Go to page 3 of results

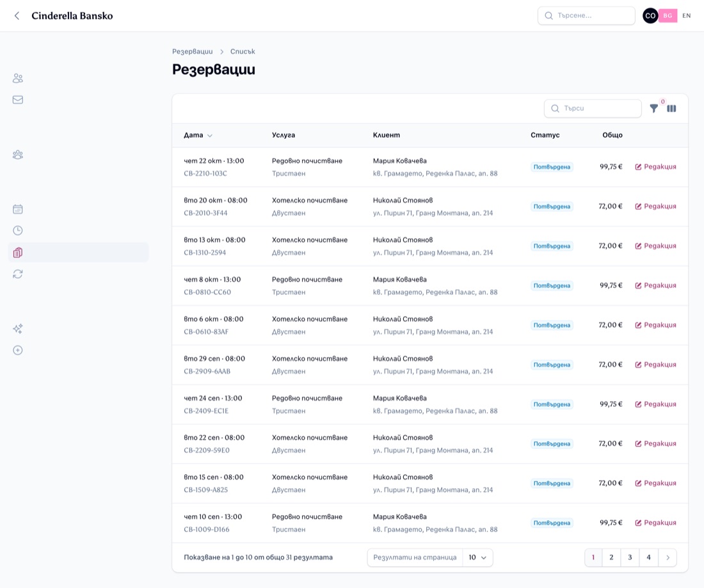pos(630,557)
